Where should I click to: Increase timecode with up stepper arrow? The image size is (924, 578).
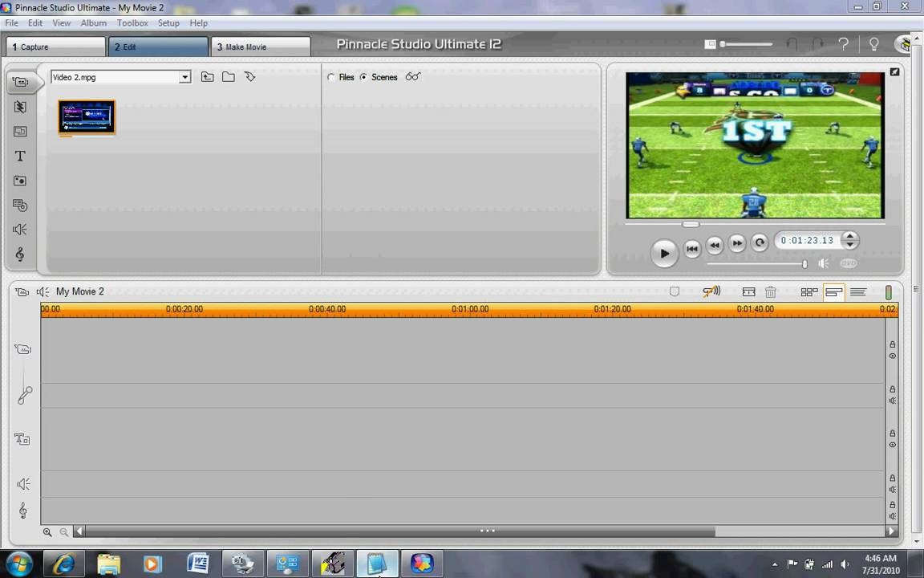tap(849, 236)
